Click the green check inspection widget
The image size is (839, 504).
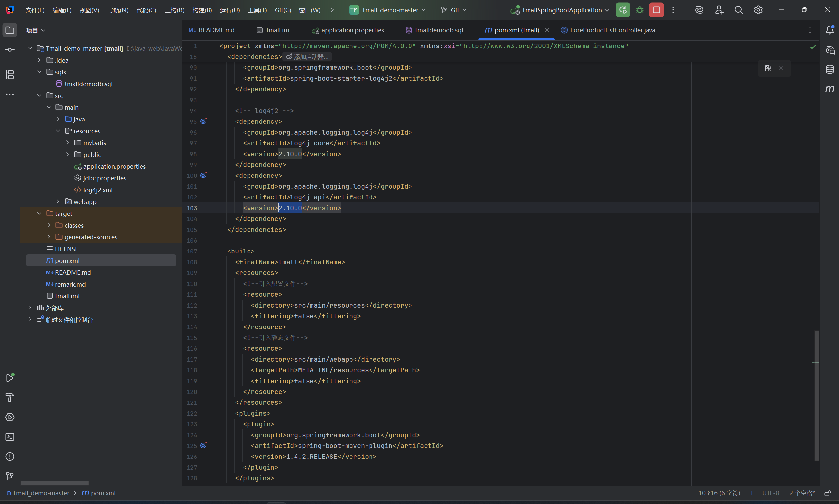click(813, 47)
